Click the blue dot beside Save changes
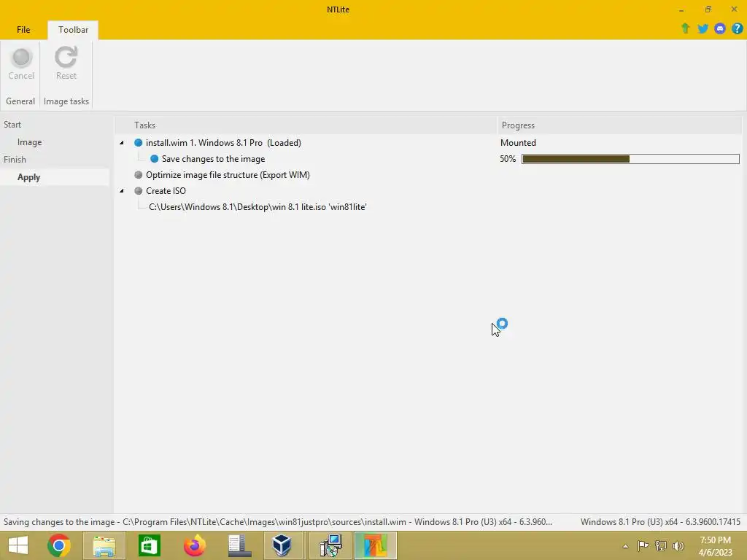Image resolution: width=747 pixels, height=560 pixels. (155, 158)
